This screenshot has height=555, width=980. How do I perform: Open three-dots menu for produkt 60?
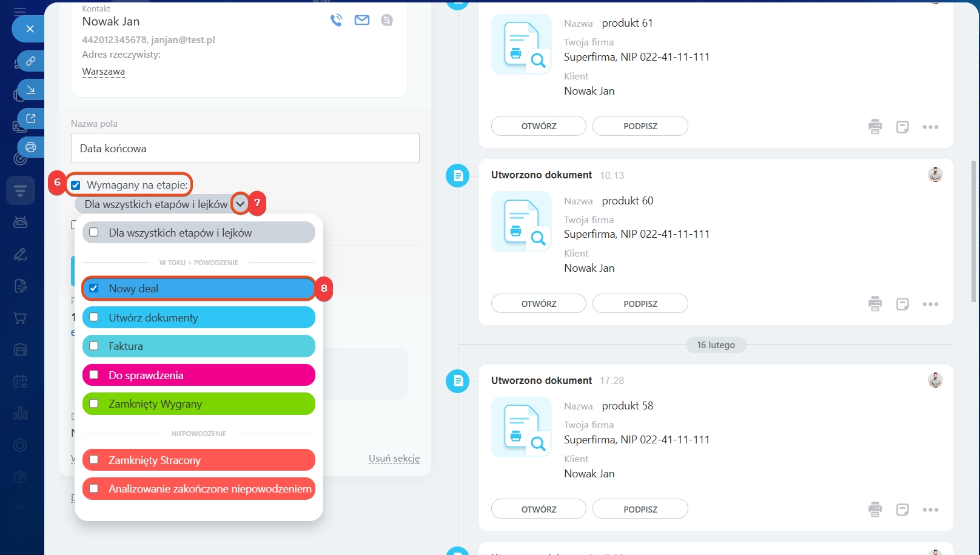point(930,304)
